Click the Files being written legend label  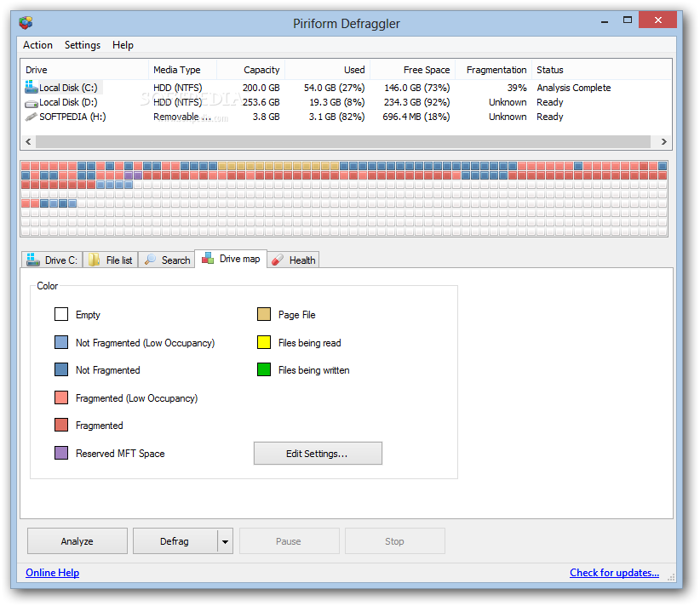[x=314, y=370]
